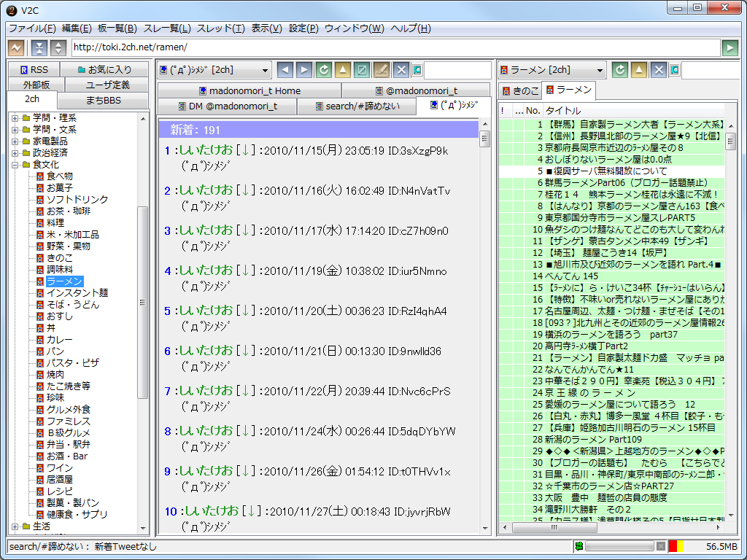Switch to the きのこ thread list tab
Image resolution: width=747 pixels, height=560 pixels.
[519, 90]
